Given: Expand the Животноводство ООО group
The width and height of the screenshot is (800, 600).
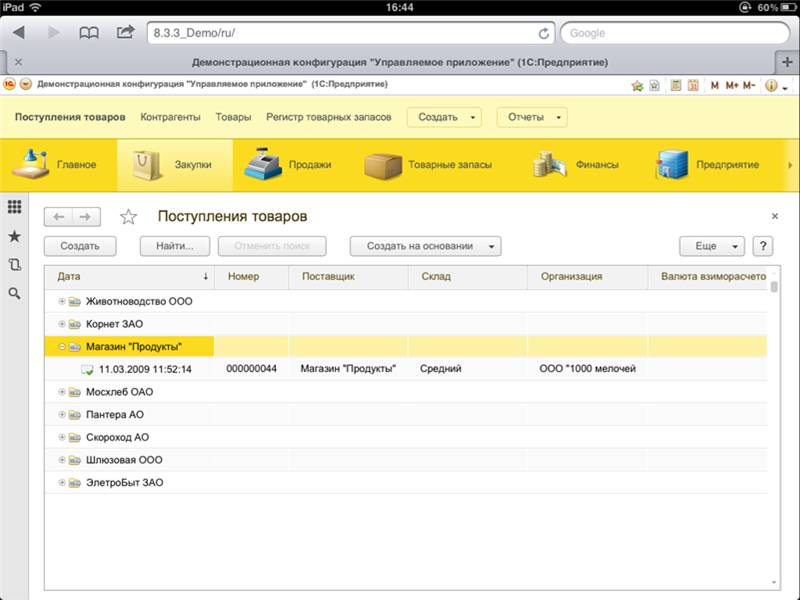Looking at the screenshot, I should pyautogui.click(x=62, y=301).
